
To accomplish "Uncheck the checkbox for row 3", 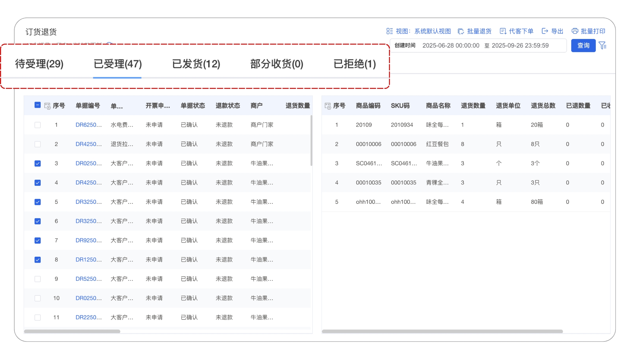I will pyautogui.click(x=37, y=163).
